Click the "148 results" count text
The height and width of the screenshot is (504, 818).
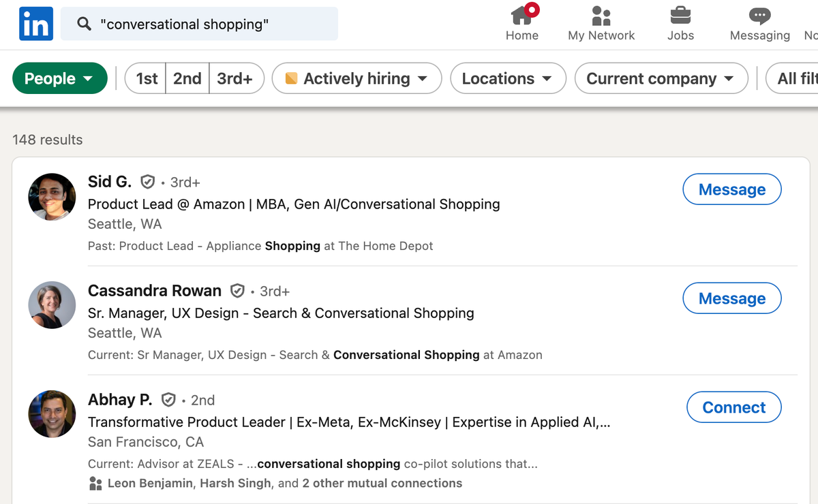tap(48, 140)
